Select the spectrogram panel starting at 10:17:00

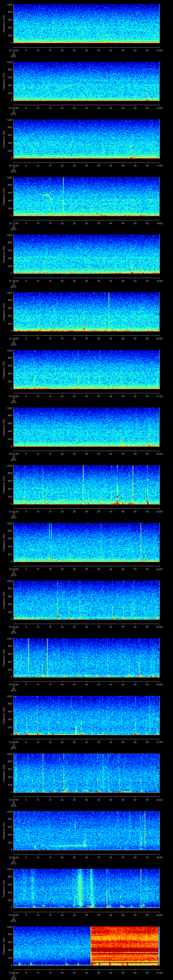pos(86,197)
